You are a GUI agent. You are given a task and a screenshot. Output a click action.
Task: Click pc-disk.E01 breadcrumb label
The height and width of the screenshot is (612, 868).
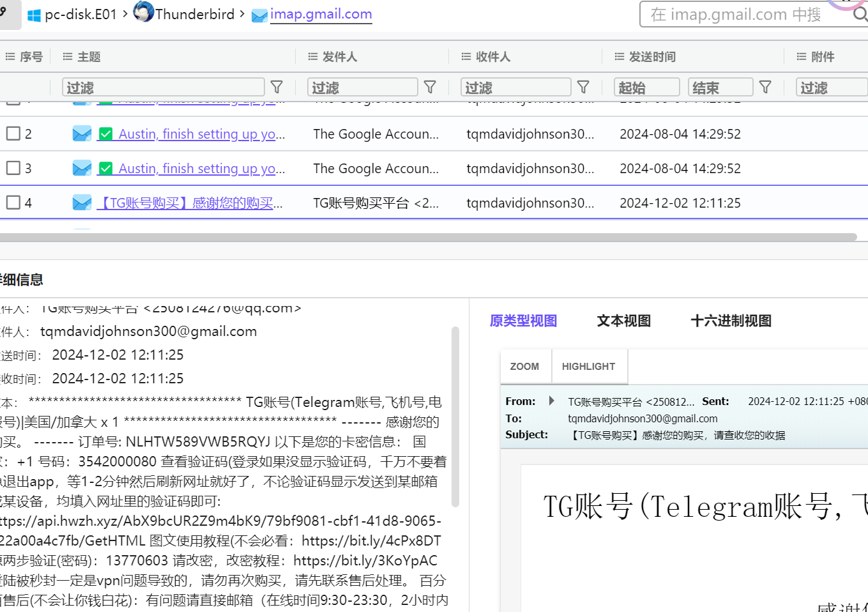[x=80, y=15]
